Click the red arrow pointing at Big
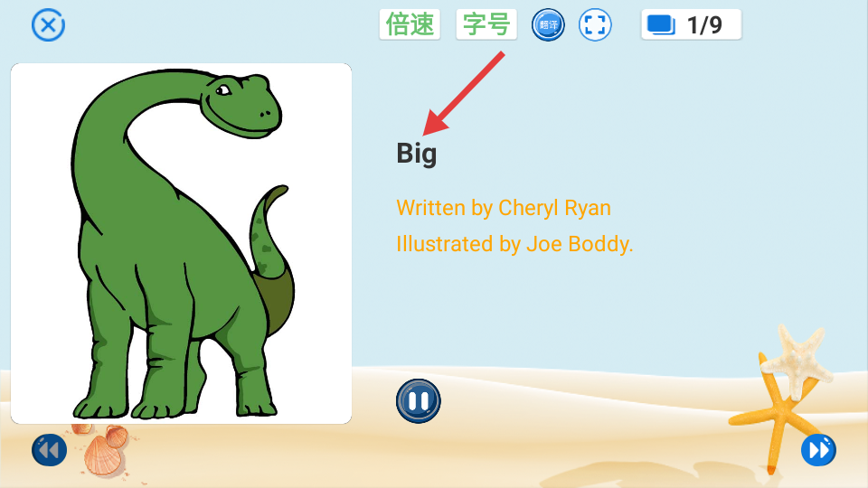The height and width of the screenshot is (488, 868). pos(463,93)
